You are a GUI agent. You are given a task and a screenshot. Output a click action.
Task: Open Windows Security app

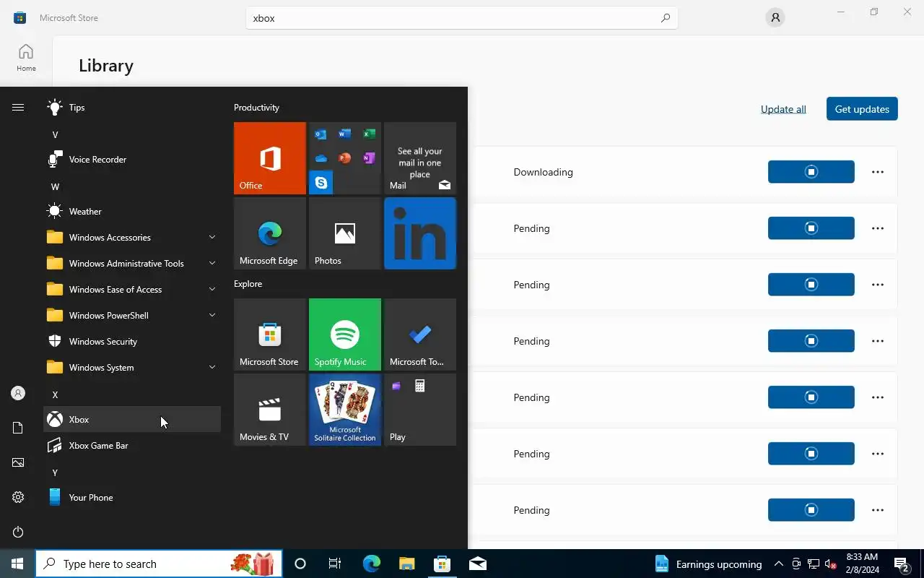coord(132,341)
